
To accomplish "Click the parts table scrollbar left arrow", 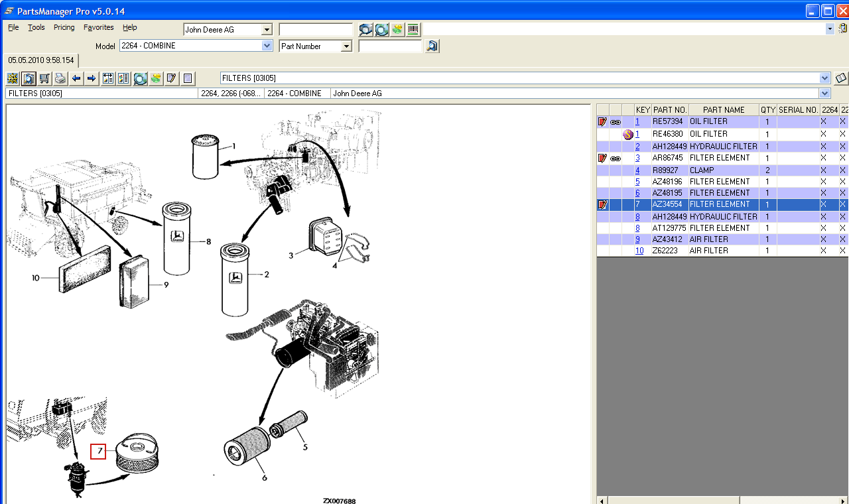I will click(602, 499).
